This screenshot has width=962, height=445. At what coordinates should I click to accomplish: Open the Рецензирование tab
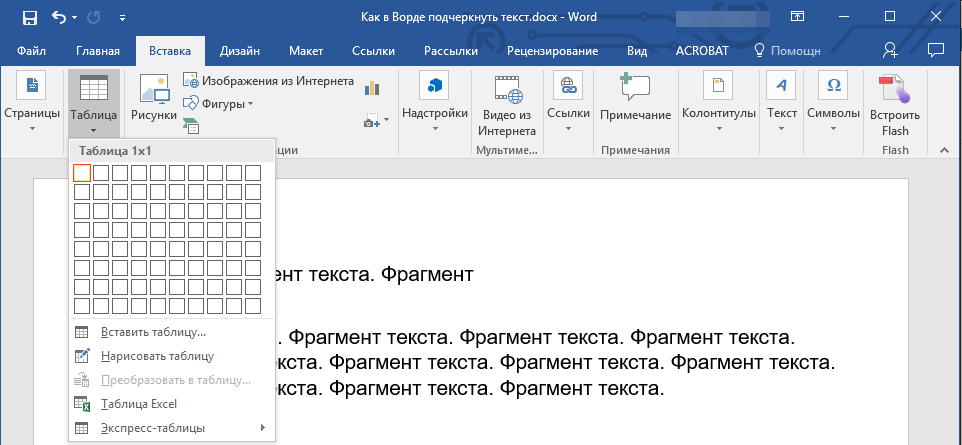tap(552, 51)
